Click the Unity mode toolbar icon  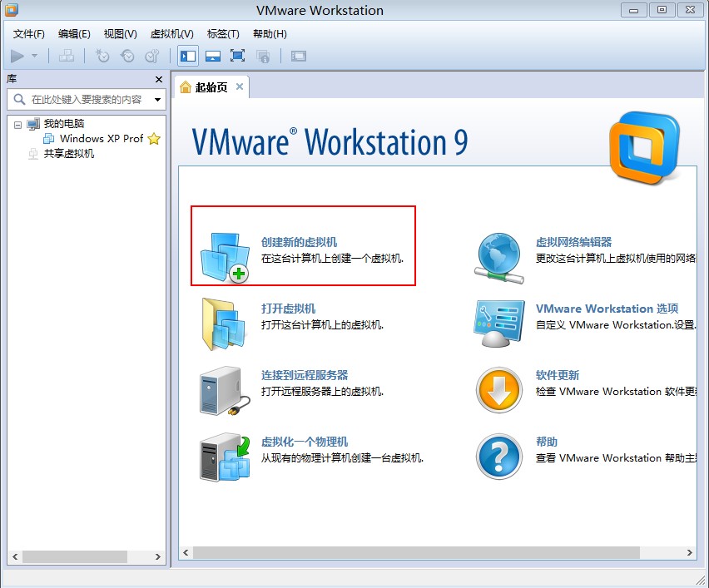click(263, 56)
